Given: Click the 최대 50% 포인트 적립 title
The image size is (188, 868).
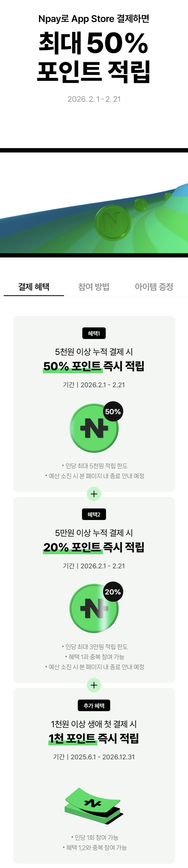Looking at the screenshot, I should point(94,57).
